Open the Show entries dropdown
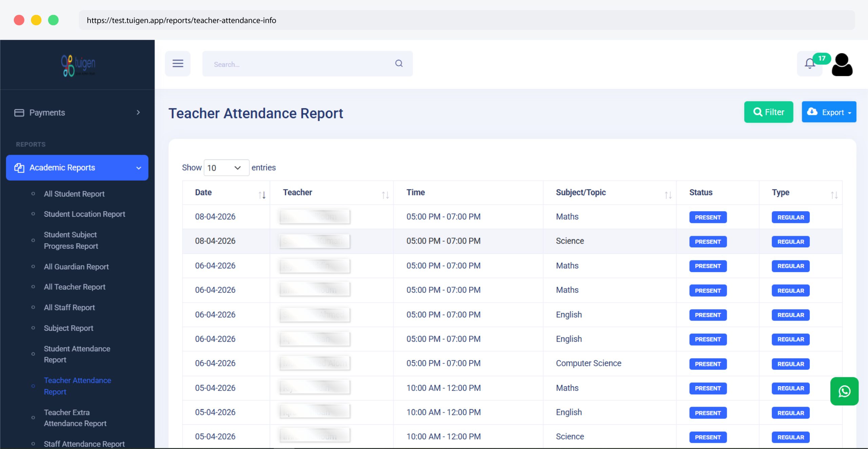The width and height of the screenshot is (868, 449). (226, 168)
